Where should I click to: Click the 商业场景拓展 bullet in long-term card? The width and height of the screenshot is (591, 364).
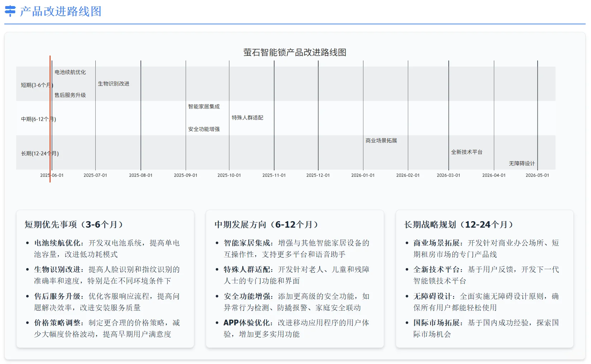(x=486, y=249)
